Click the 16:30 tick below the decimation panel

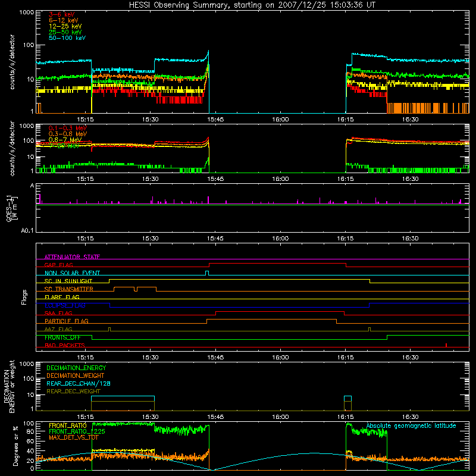[410, 417]
